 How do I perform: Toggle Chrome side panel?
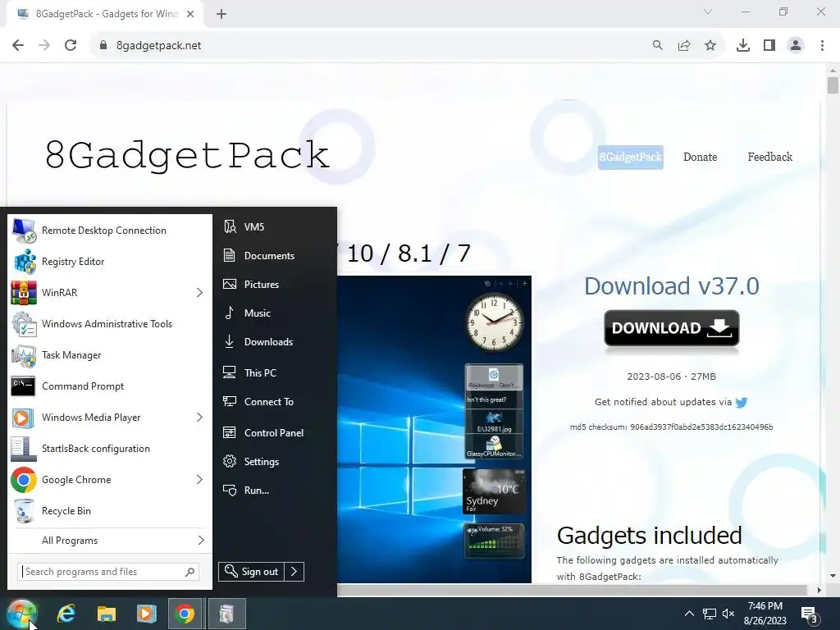(769, 46)
